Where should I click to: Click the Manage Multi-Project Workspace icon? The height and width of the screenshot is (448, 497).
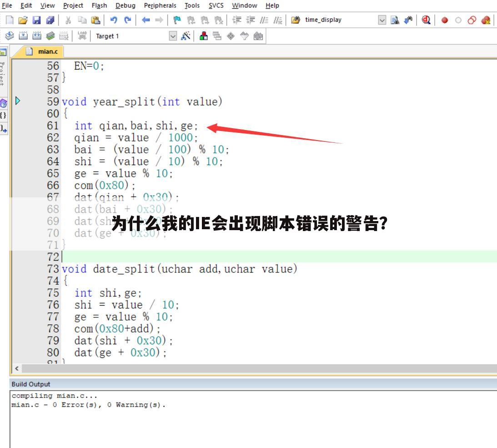pos(217,36)
